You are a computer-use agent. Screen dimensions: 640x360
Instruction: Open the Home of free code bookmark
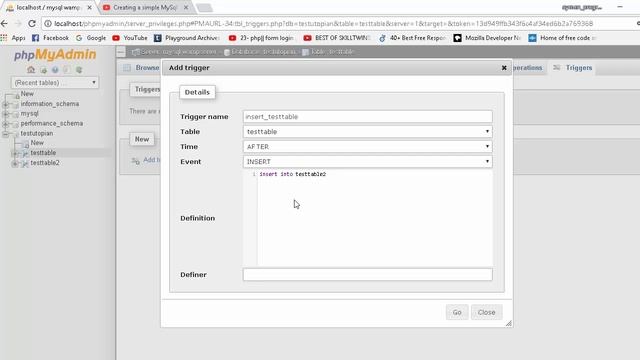click(562, 38)
